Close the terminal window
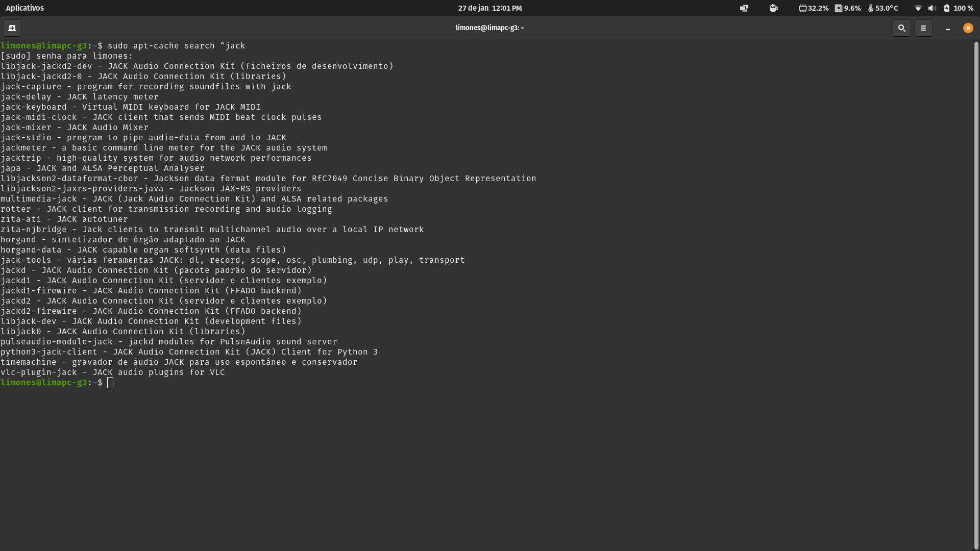 point(968,28)
